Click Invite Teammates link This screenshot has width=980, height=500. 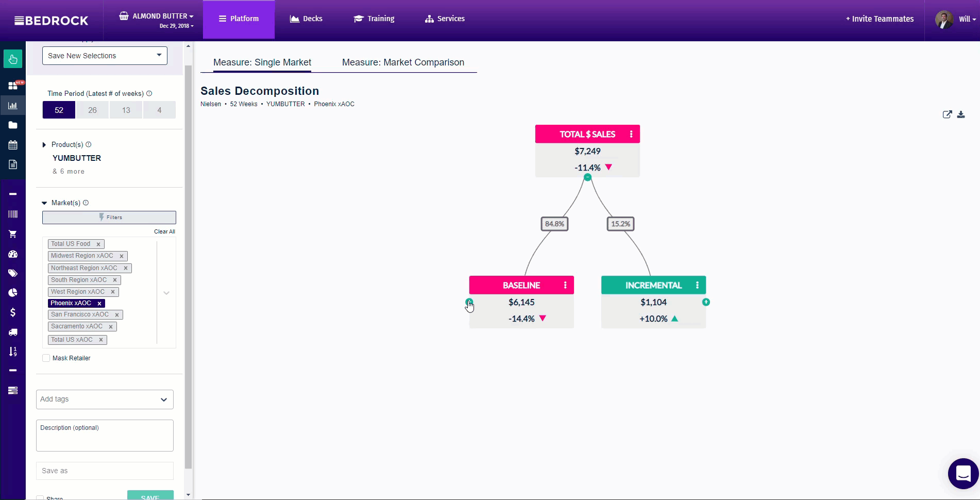click(880, 19)
